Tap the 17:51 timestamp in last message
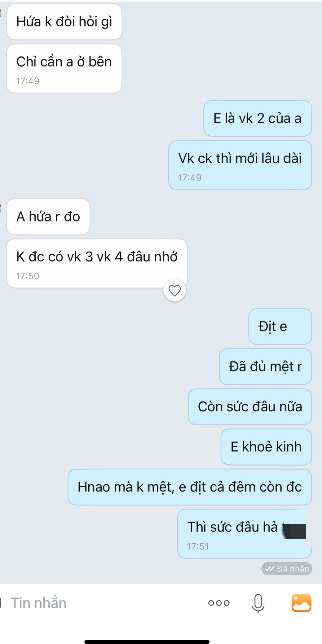The height and width of the screenshot is (644, 322). pos(198,546)
